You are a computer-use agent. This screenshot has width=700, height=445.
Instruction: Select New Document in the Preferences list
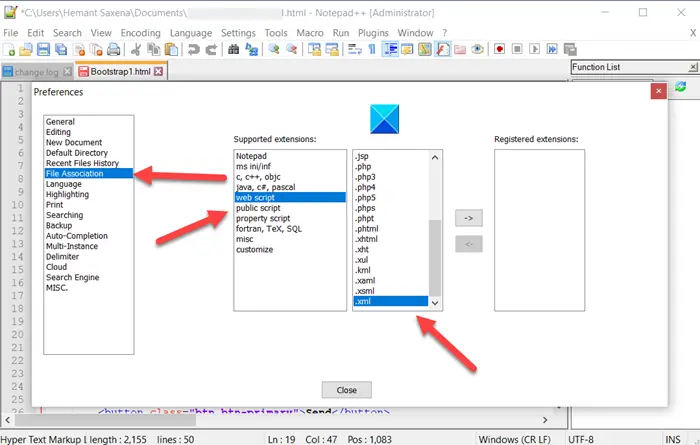88,142
